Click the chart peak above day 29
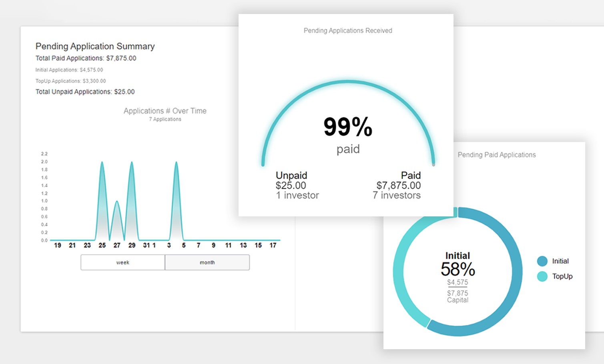Viewport: 604px width, 364px height. pyautogui.click(x=132, y=164)
